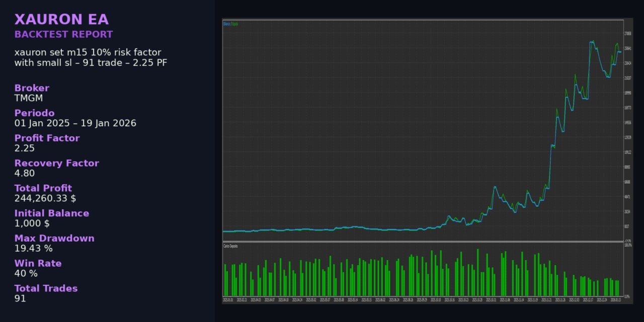Click the Profit Factor label
This screenshot has height=322, width=644.
[x=47, y=138]
